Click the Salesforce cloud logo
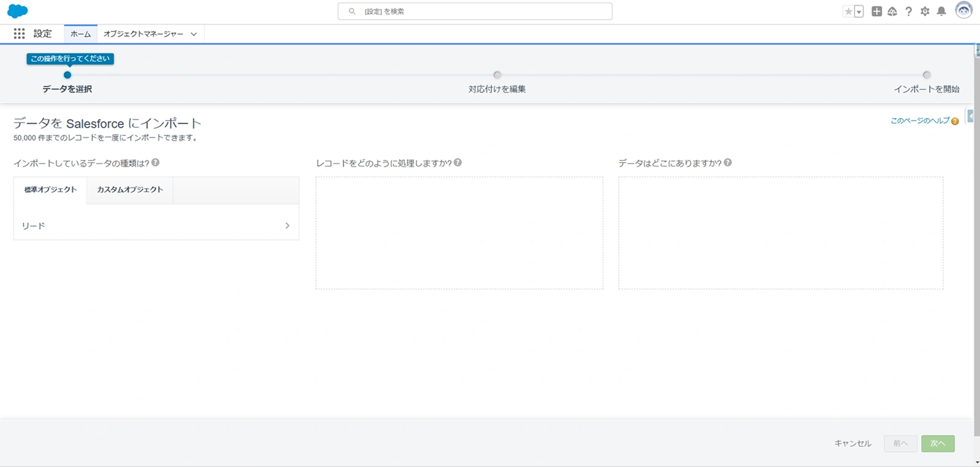 coord(18,11)
